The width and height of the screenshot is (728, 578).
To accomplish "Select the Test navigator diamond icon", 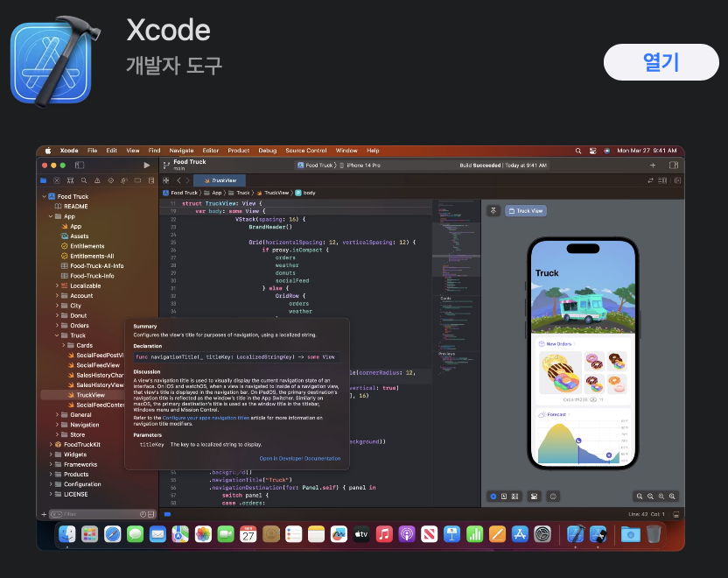I will tap(110, 180).
